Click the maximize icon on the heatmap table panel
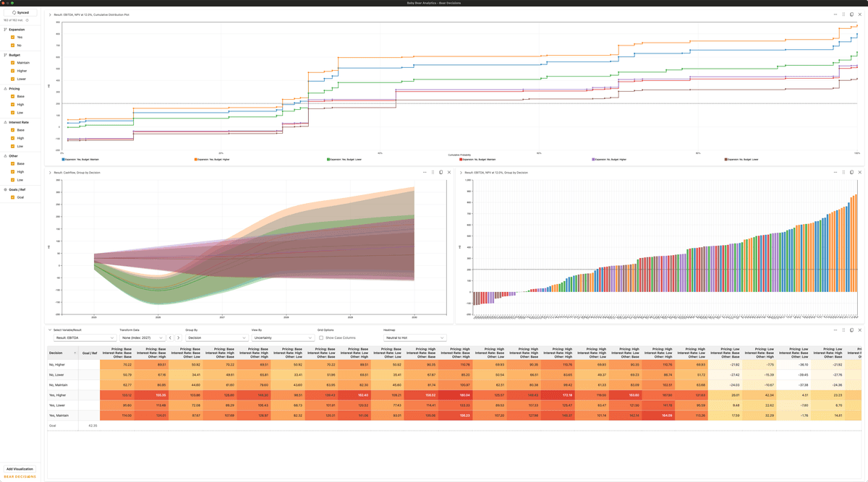Image resolution: width=868 pixels, height=482 pixels. click(x=851, y=330)
